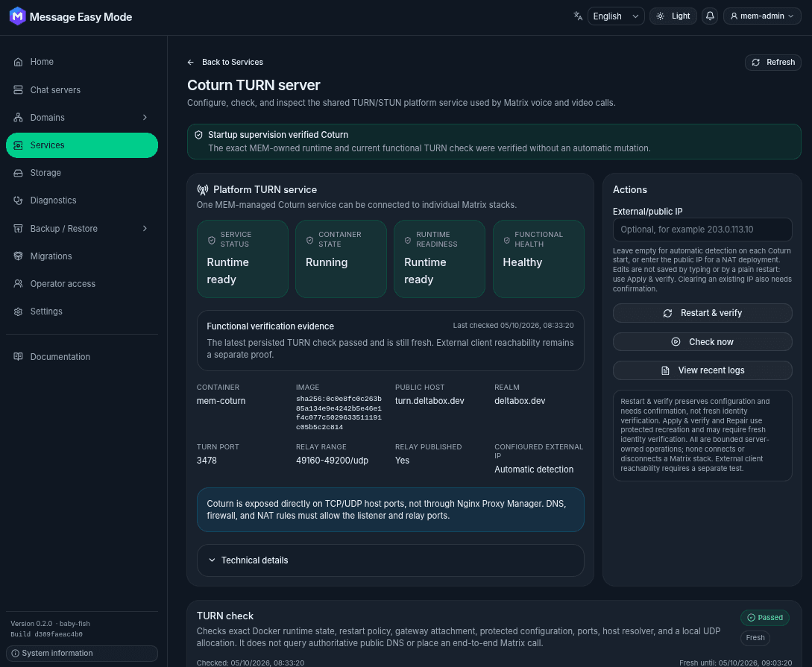This screenshot has width=812, height=667.
Task: Click the relay range 49160-49200/udp
Action: tap(332, 461)
